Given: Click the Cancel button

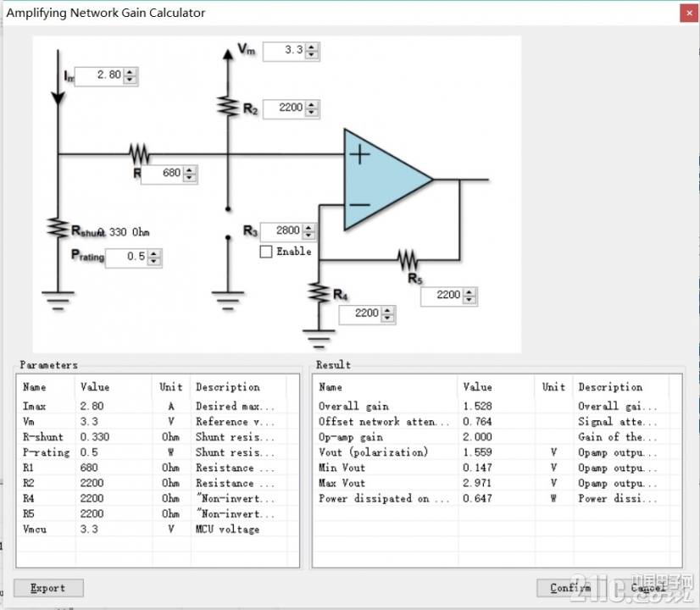Looking at the screenshot, I should (648, 588).
